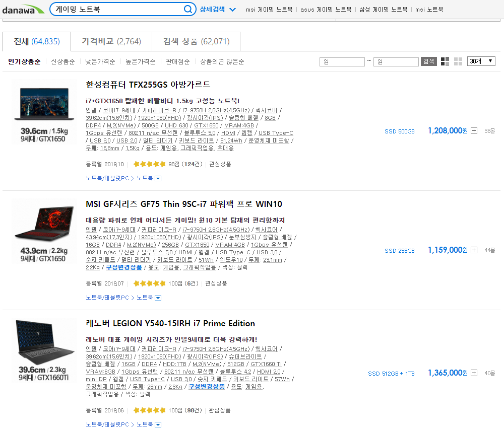Open the 30개 items-per-page dropdown

pyautogui.click(x=481, y=61)
